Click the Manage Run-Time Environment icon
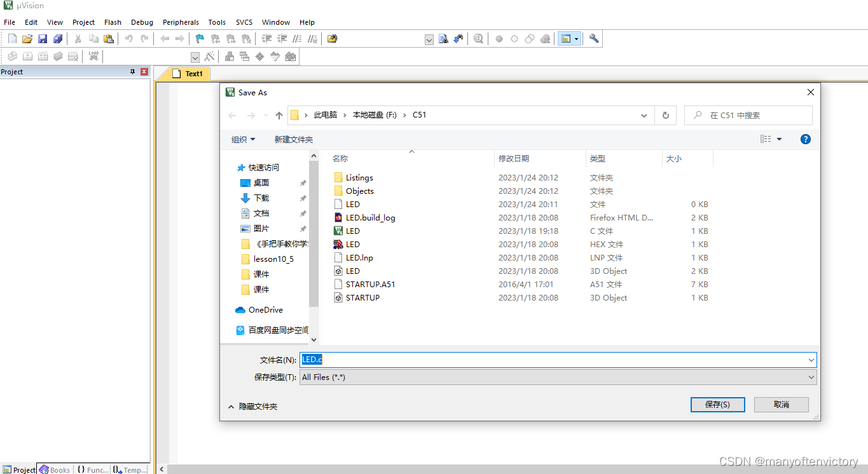The width and height of the screenshot is (868, 474). click(x=260, y=57)
